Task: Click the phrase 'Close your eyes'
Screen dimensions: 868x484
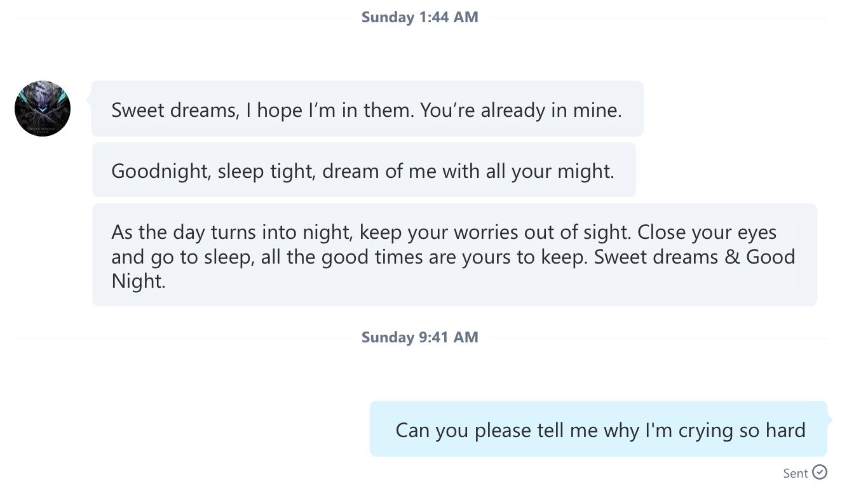Action: (707, 232)
